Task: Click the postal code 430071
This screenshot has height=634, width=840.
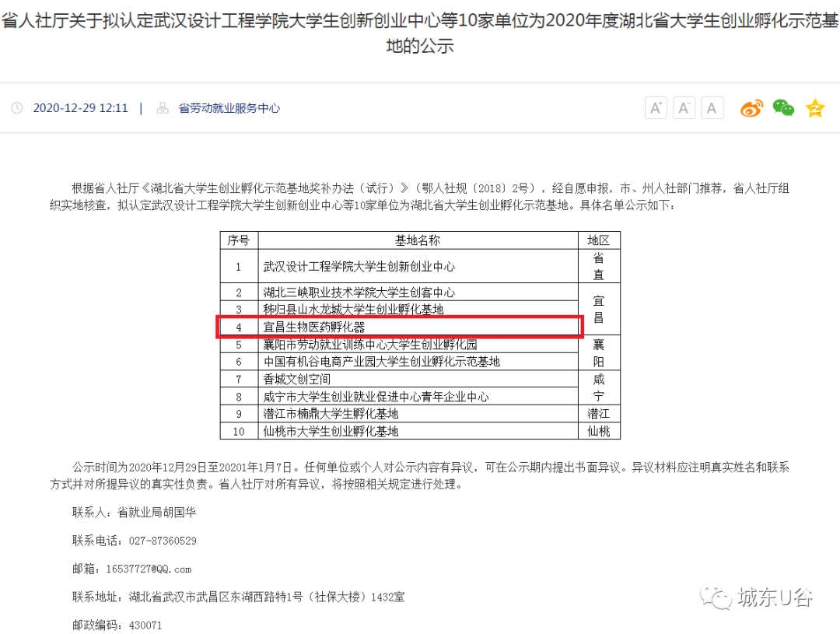Action: point(145,625)
